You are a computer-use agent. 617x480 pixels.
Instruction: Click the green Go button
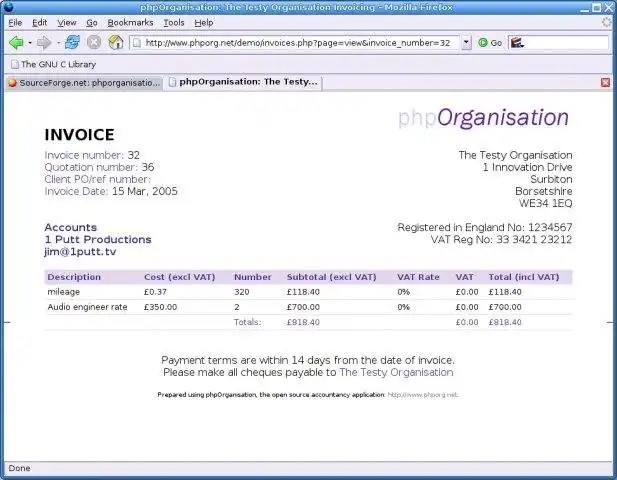coord(490,43)
